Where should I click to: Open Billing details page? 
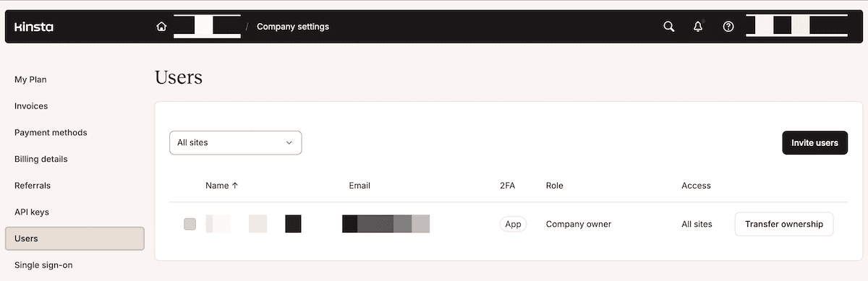(x=41, y=159)
